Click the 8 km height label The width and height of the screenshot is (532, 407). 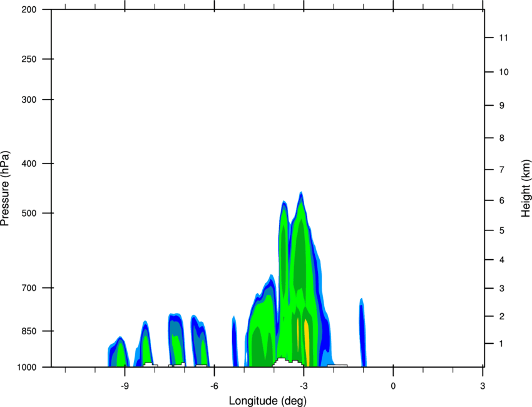502,138
